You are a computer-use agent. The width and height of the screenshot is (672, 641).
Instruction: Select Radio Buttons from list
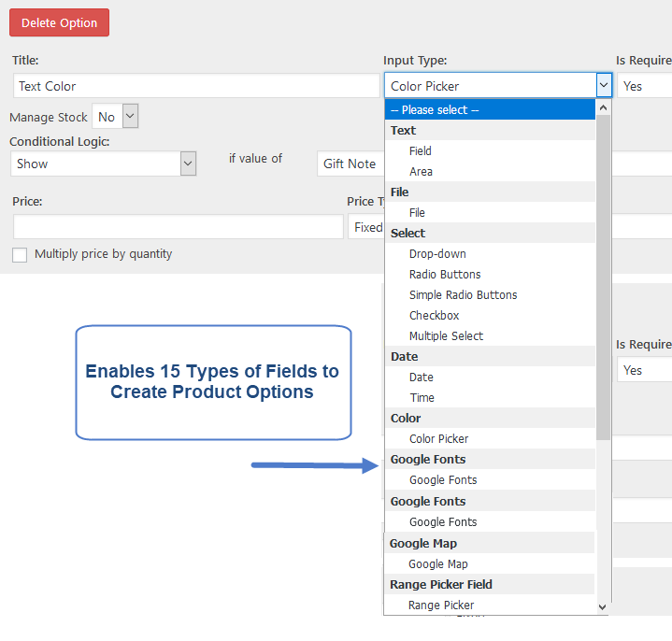pos(445,274)
